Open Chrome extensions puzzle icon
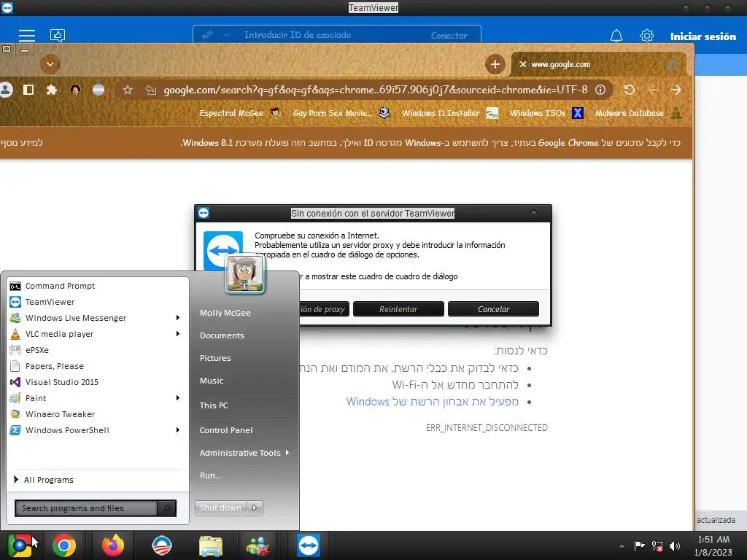Screen dimensions: 747x560 coord(52,90)
